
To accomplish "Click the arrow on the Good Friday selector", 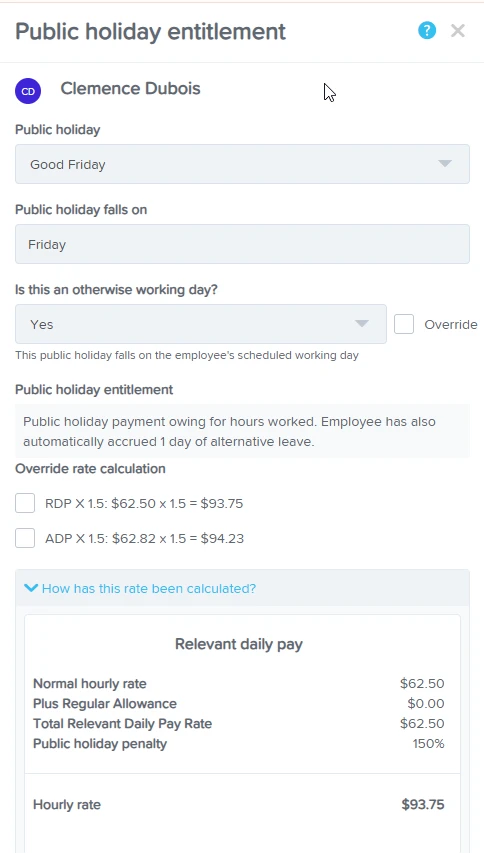I will [445, 164].
